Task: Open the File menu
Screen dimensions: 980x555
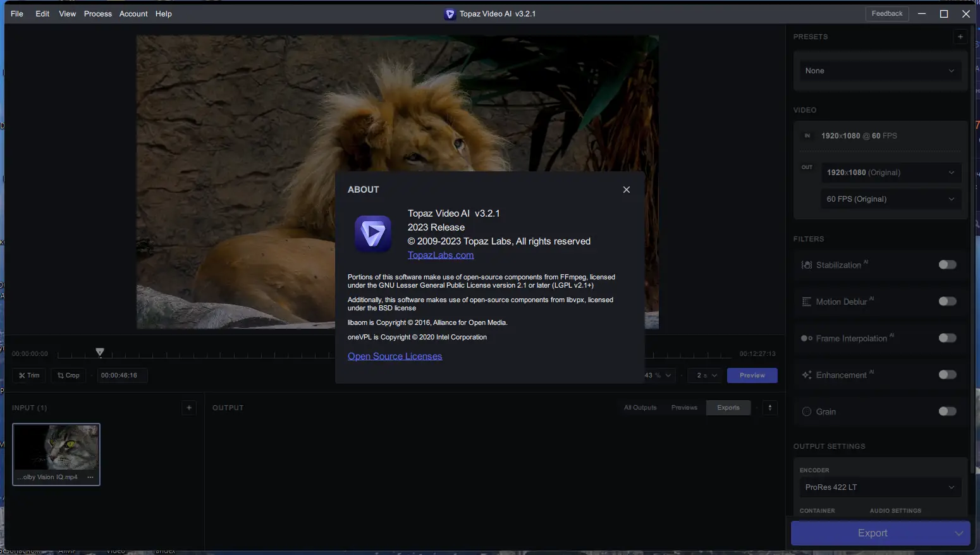Action: click(17, 14)
